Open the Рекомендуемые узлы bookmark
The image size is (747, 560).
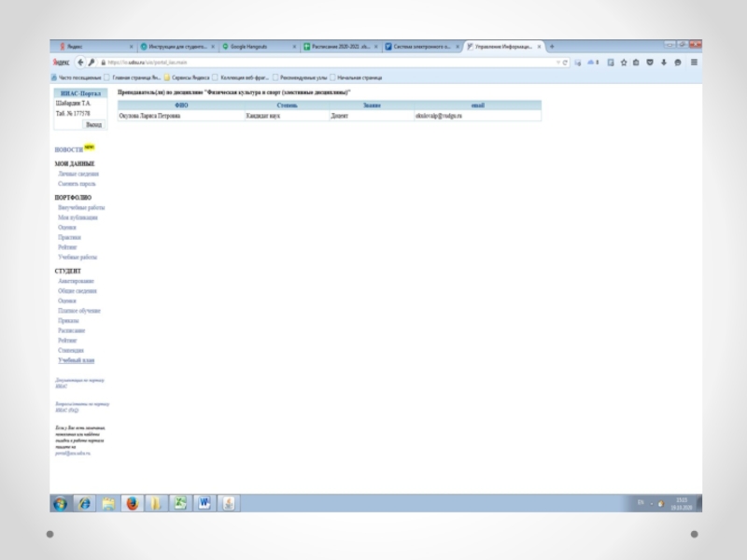300,77
